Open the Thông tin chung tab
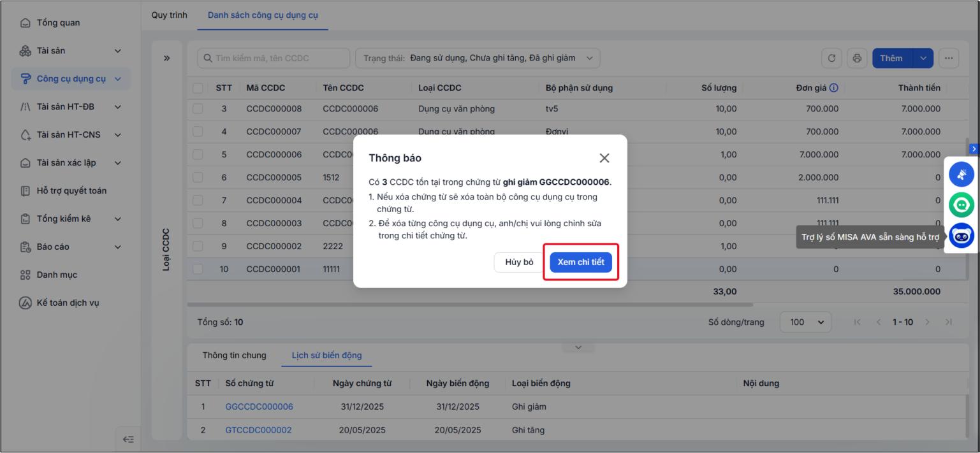 pos(235,356)
